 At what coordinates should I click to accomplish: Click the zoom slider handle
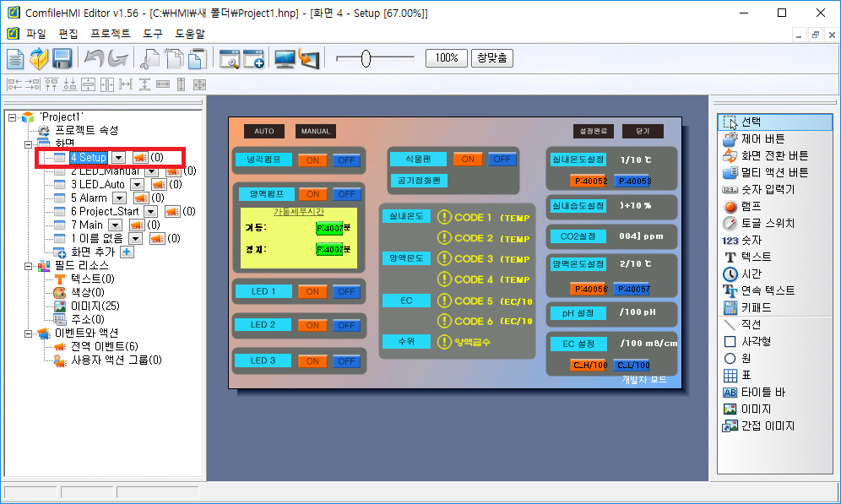pyautogui.click(x=366, y=58)
